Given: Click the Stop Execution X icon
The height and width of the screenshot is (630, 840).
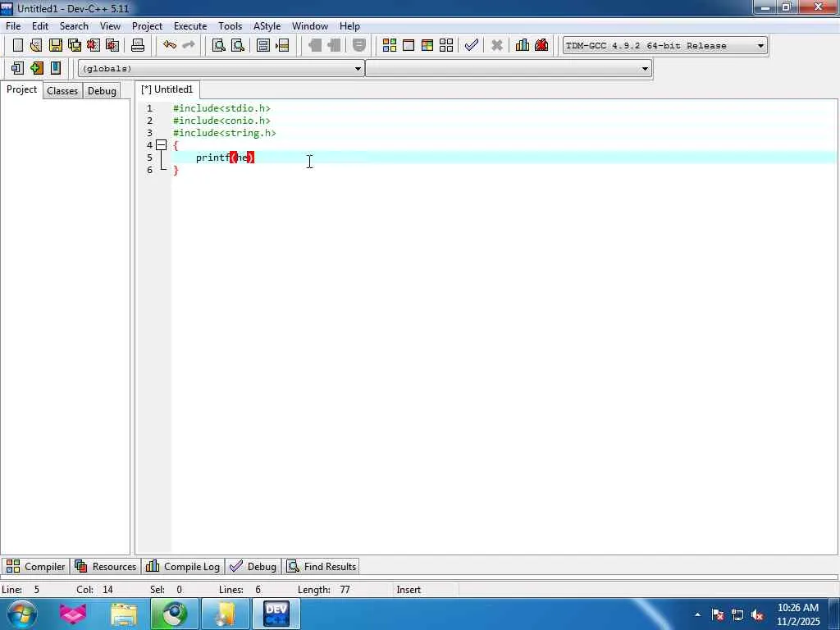Looking at the screenshot, I should [497, 46].
